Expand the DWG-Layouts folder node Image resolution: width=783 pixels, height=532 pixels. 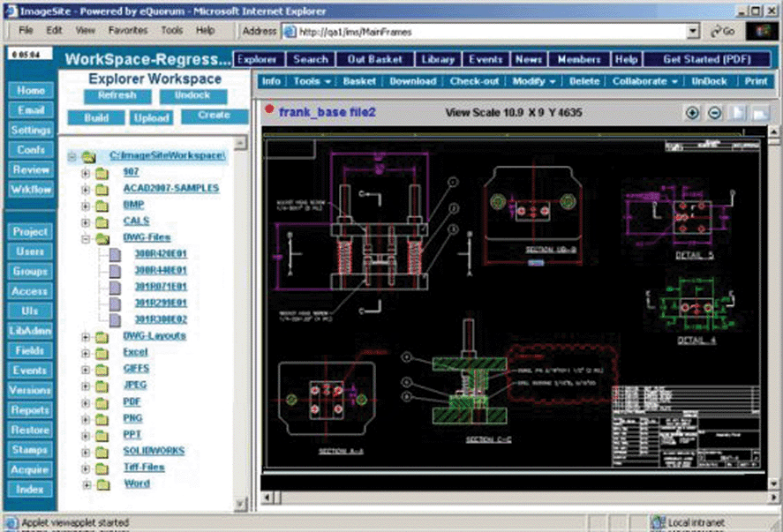87,336
